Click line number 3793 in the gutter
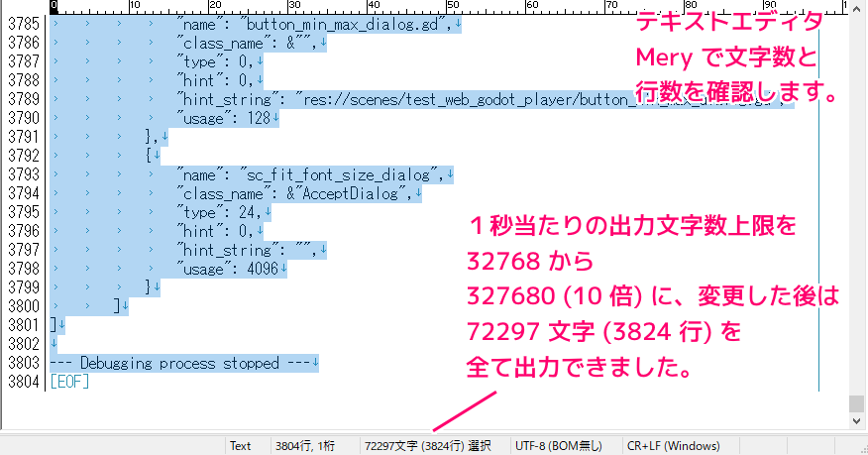 coord(23,174)
